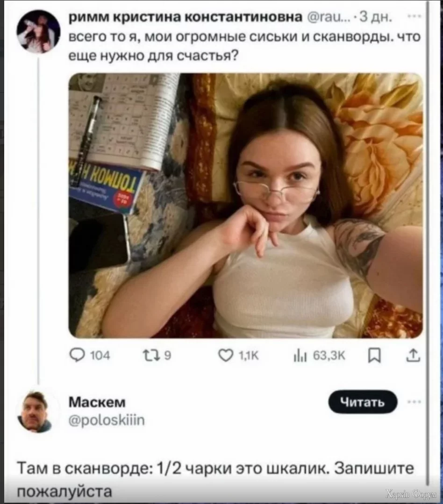Open the attached selfie photo
The width and height of the screenshot is (443, 504).
tap(246, 206)
